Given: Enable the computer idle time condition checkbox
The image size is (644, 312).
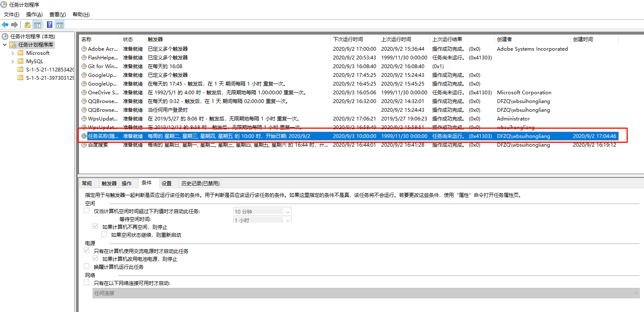Looking at the screenshot, I should pyautogui.click(x=87, y=211).
